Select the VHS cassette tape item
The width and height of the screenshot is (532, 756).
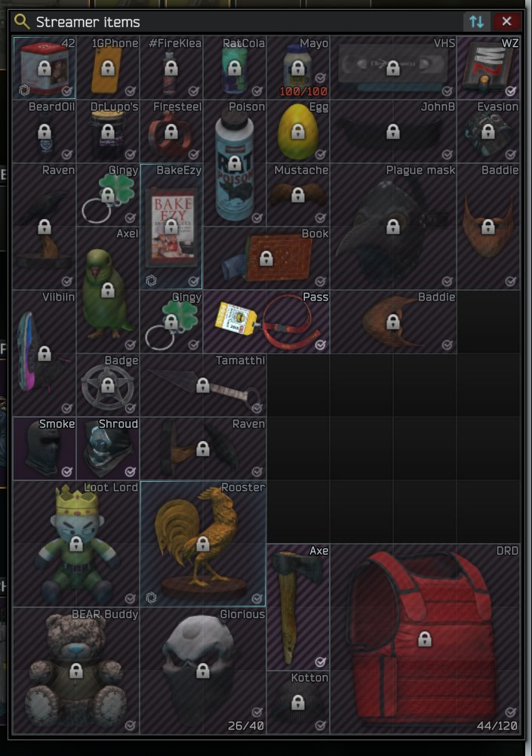point(393,67)
